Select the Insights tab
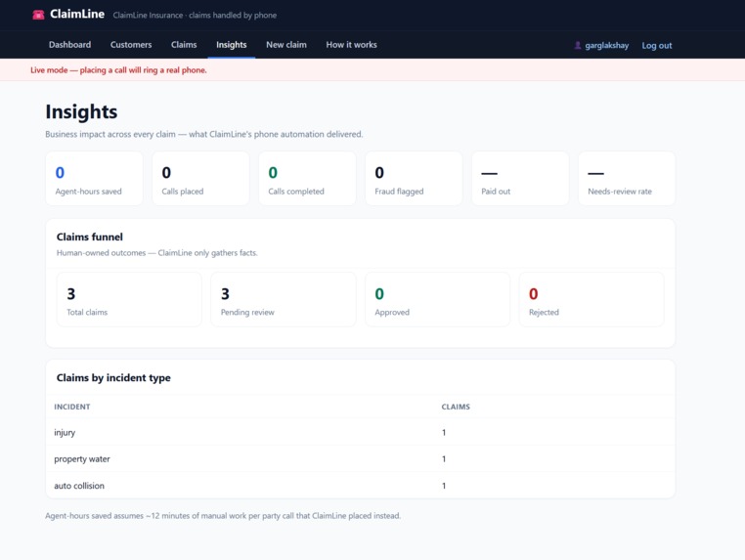Viewport: 745px width, 560px height. coord(232,45)
